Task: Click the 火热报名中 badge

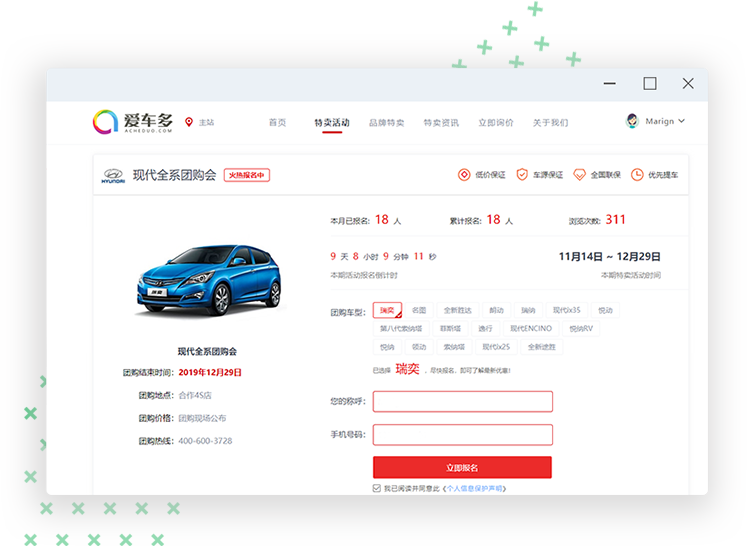Action: (247, 175)
